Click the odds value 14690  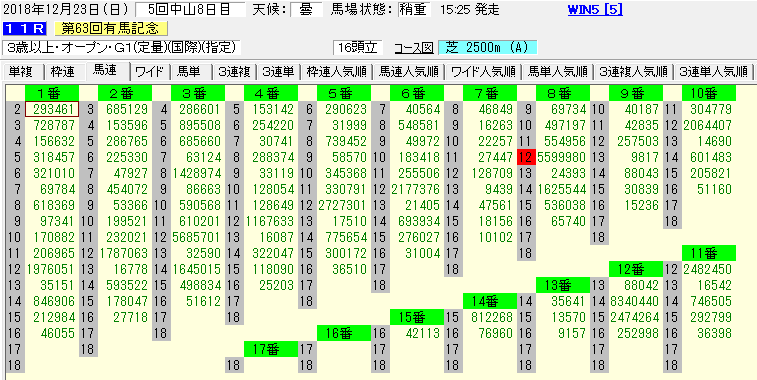click(714, 141)
